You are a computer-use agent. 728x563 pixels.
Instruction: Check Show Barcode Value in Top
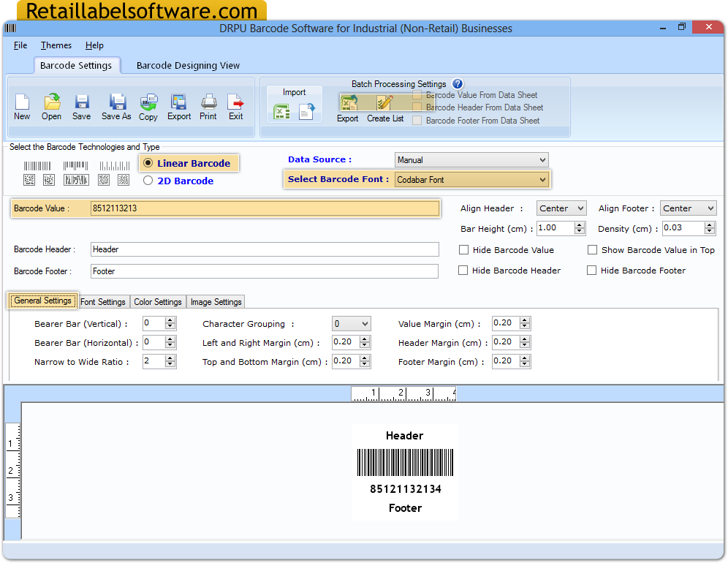click(x=592, y=249)
